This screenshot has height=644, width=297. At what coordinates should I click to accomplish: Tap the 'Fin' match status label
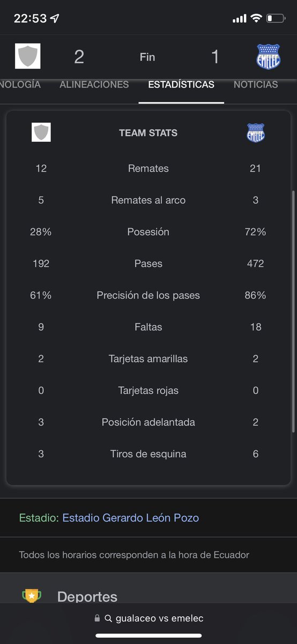[147, 57]
